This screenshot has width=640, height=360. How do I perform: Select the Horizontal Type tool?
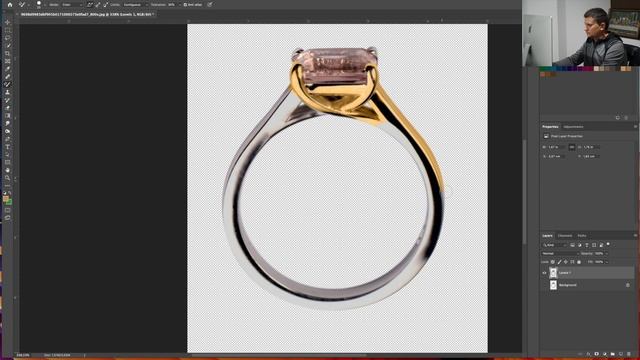coord(7,147)
